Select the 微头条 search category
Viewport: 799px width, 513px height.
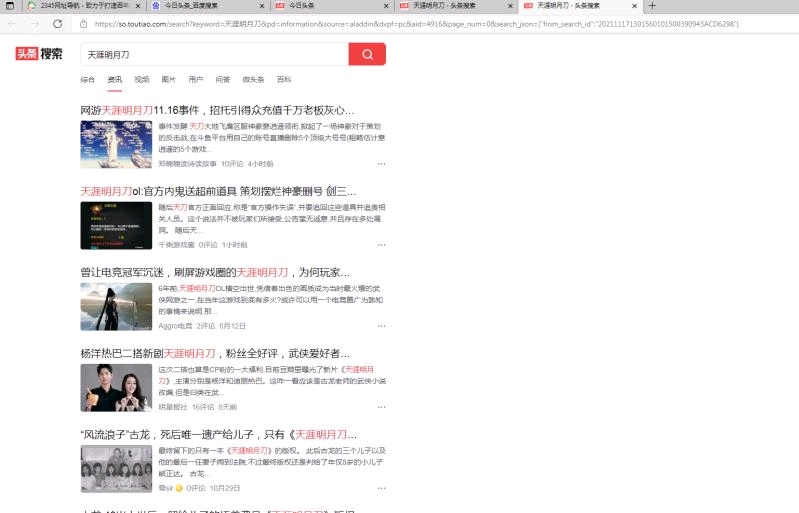pos(253,79)
